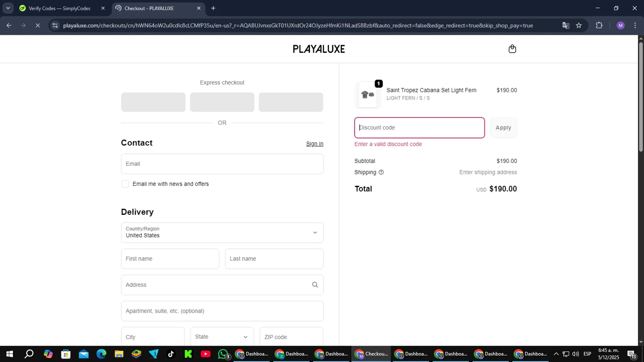Open the Country/Region dropdown
Viewport: 644px width, 362px height.
click(x=222, y=232)
